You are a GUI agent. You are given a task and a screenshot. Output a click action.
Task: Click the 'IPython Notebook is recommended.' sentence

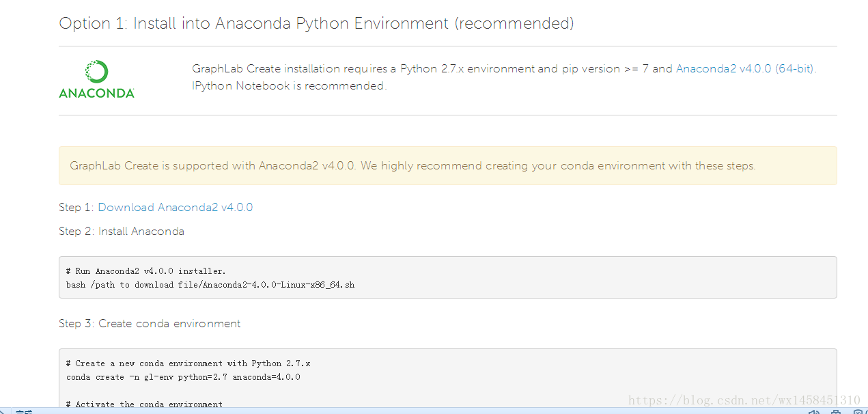point(290,85)
